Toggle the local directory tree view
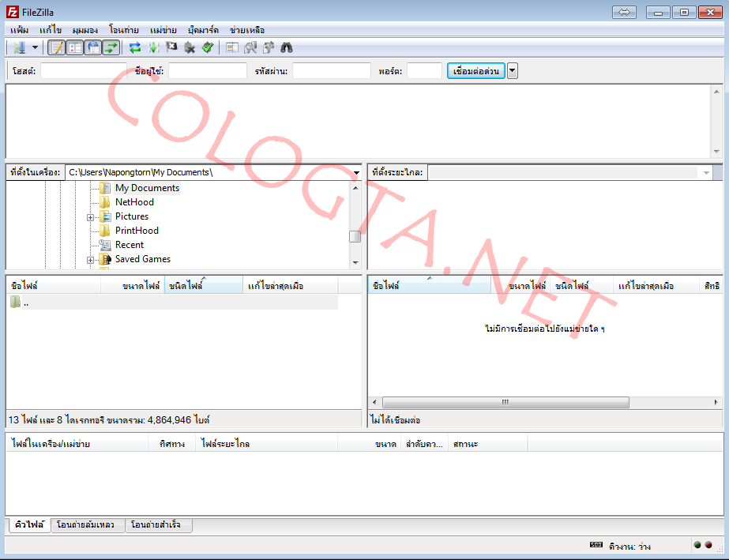729x560 pixels. pyautogui.click(x=75, y=47)
